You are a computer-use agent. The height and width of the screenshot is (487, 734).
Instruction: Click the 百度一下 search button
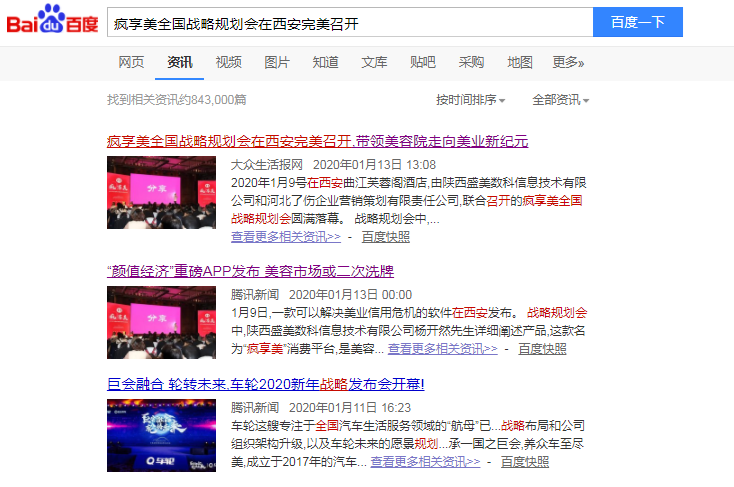click(x=637, y=22)
